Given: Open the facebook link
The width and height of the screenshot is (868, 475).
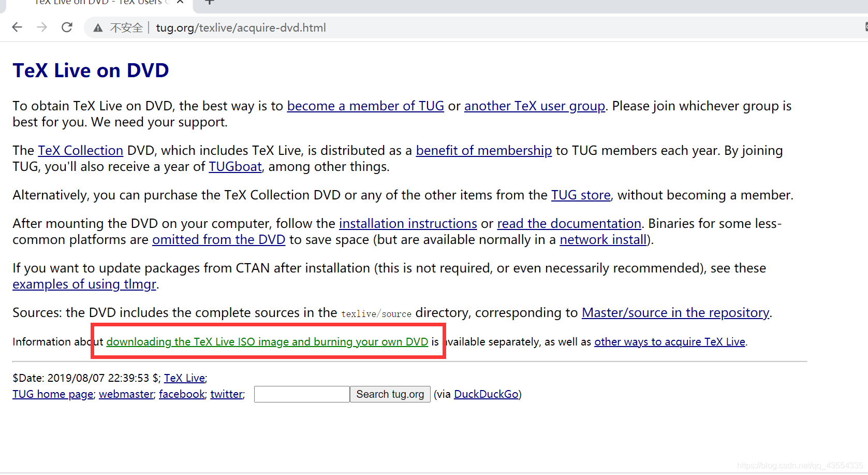Looking at the screenshot, I should click(182, 394).
